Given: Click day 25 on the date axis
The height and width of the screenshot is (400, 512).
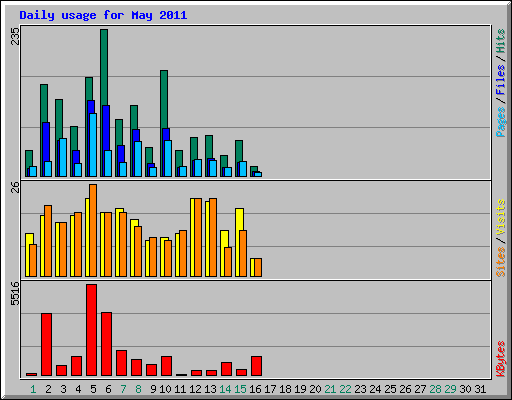Looking at the screenshot, I should point(390,389).
